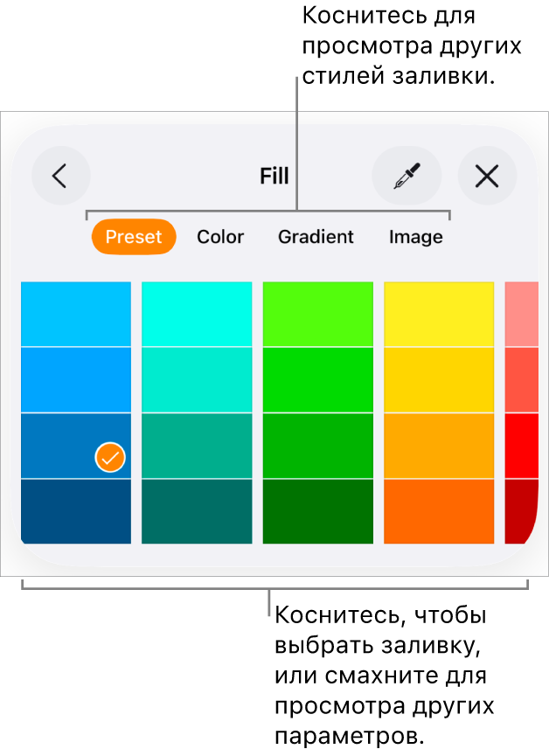
Task: Switch to the Gradient tab
Action: point(316,237)
